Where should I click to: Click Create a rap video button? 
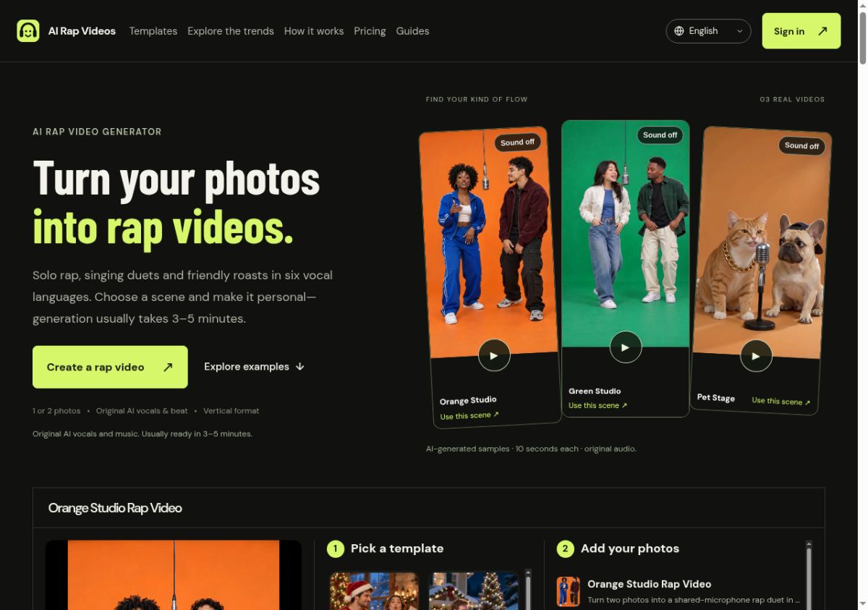[110, 367]
